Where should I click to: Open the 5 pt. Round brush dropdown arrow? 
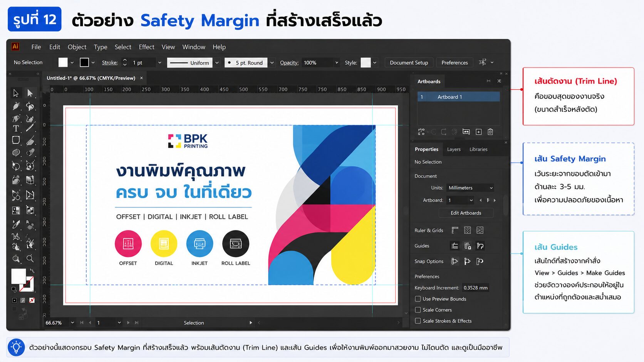(x=272, y=63)
